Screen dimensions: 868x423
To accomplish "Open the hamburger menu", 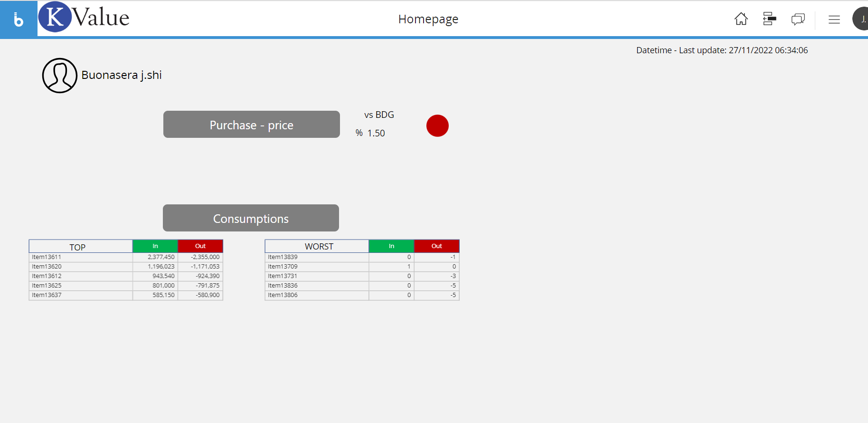I will 834,19.
